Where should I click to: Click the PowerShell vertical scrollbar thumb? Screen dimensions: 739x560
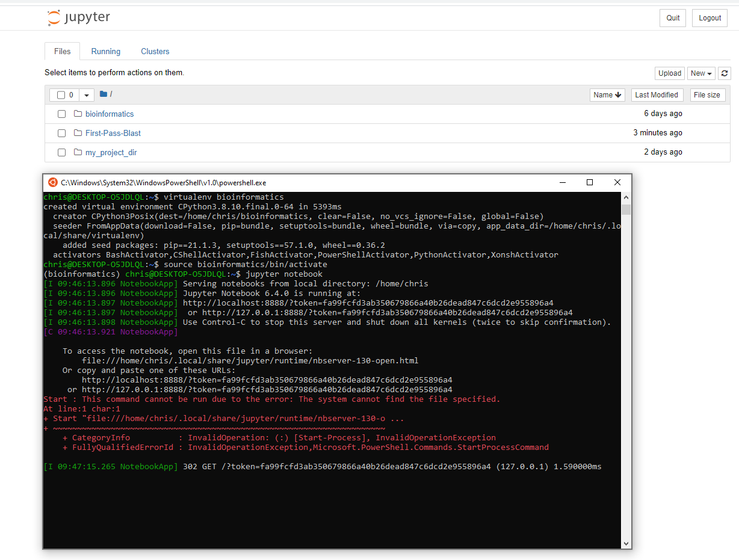click(x=626, y=209)
